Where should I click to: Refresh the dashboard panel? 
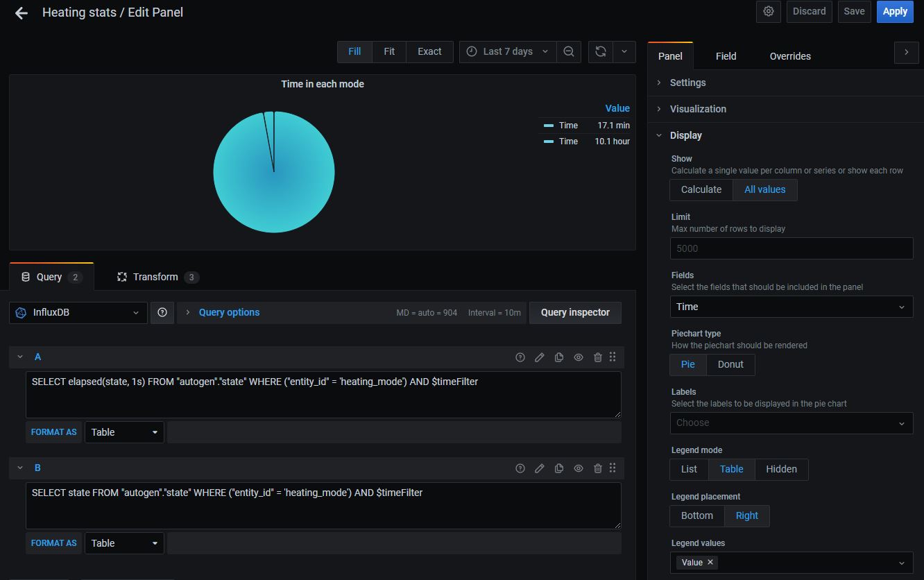[x=600, y=51]
